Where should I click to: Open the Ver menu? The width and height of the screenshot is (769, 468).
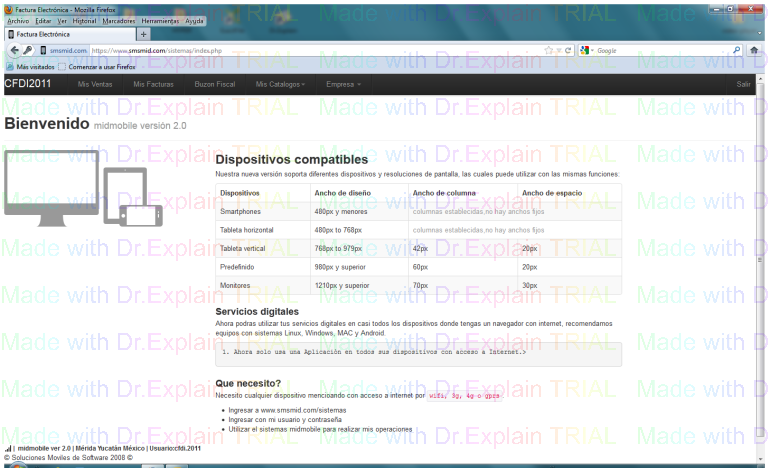point(62,21)
